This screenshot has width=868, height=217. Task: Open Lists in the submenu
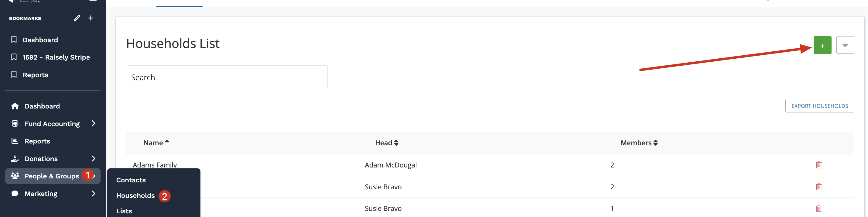pos(124,211)
